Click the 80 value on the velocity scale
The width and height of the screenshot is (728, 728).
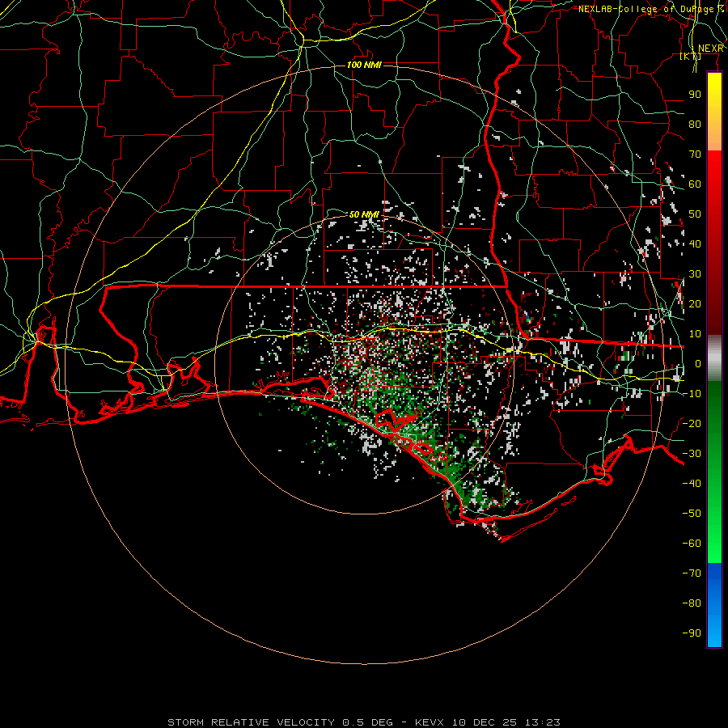pos(695,124)
